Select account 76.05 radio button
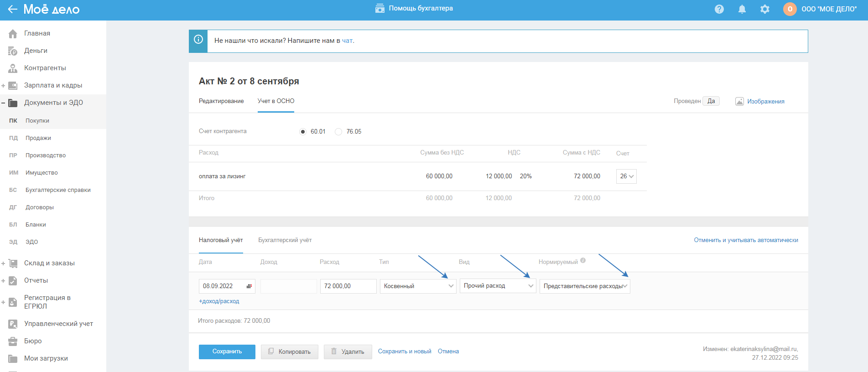Screen dimensions: 868x372 click(338, 132)
